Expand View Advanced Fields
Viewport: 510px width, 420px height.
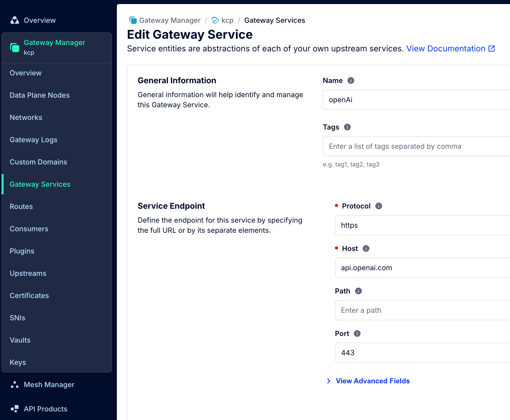tap(372, 381)
